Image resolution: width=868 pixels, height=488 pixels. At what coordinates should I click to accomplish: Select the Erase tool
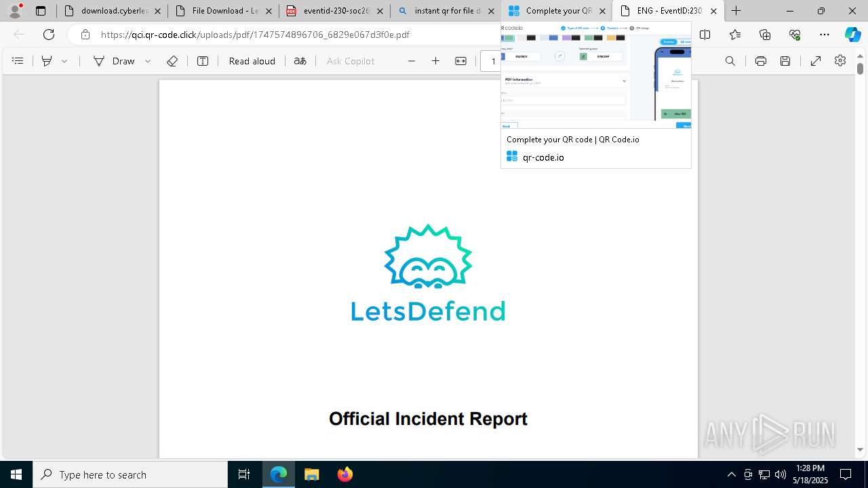[x=172, y=61]
